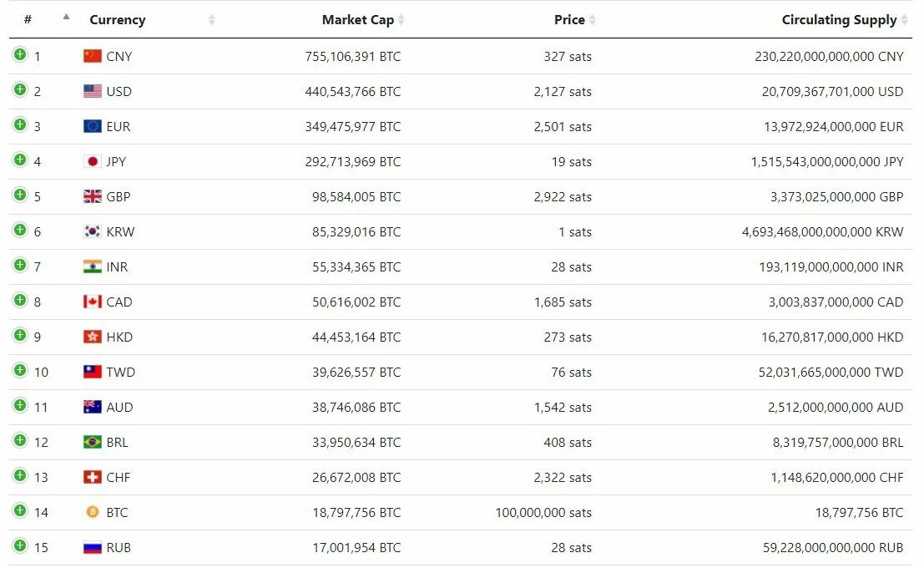Click the USD currency name
The height and width of the screenshot is (568, 924).
pyautogui.click(x=119, y=91)
